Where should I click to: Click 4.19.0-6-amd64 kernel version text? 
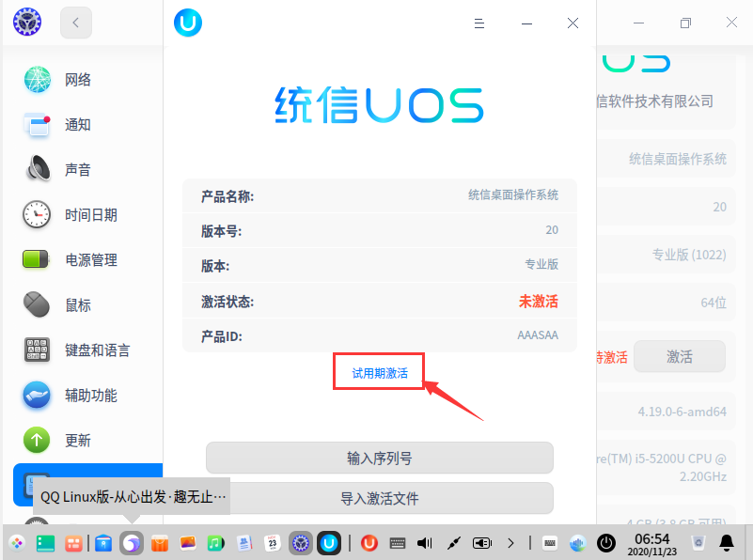point(682,412)
